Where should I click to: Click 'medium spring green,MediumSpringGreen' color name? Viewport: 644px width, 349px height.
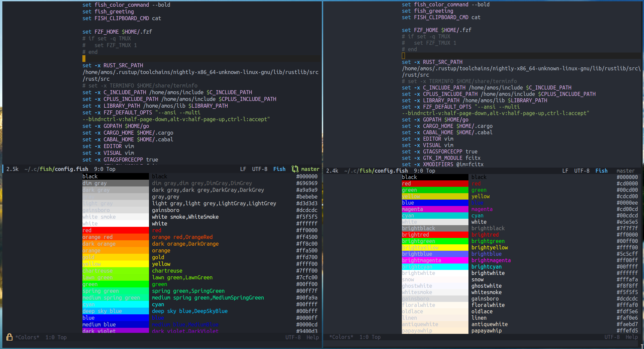point(208,298)
